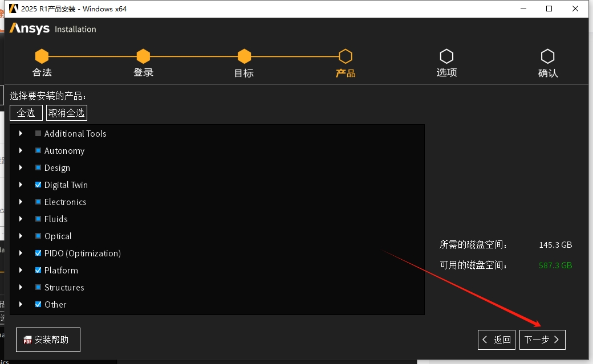Click the 选项 step hexagon icon
This screenshot has height=364, width=593.
pyautogui.click(x=446, y=56)
